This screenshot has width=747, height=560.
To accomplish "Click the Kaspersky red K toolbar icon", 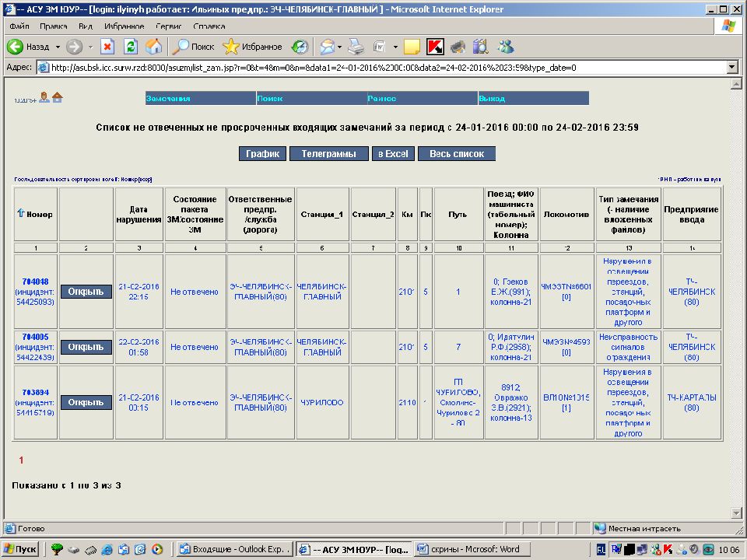I will (435, 47).
